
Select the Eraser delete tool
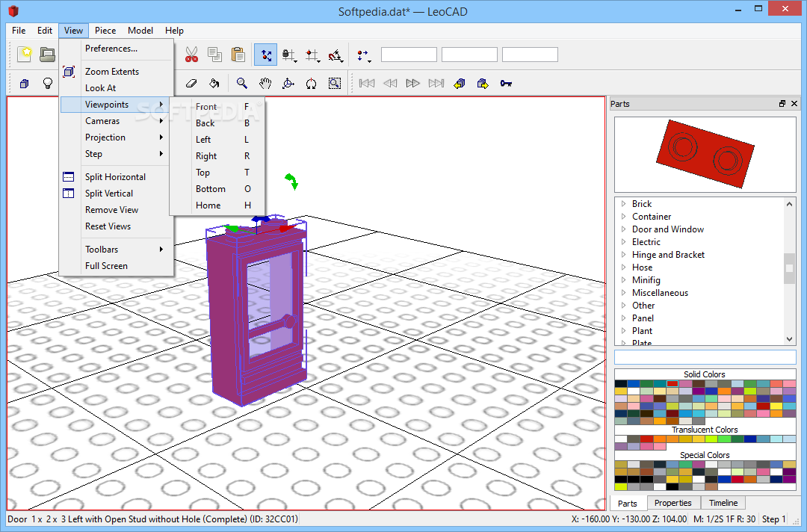pos(191,84)
